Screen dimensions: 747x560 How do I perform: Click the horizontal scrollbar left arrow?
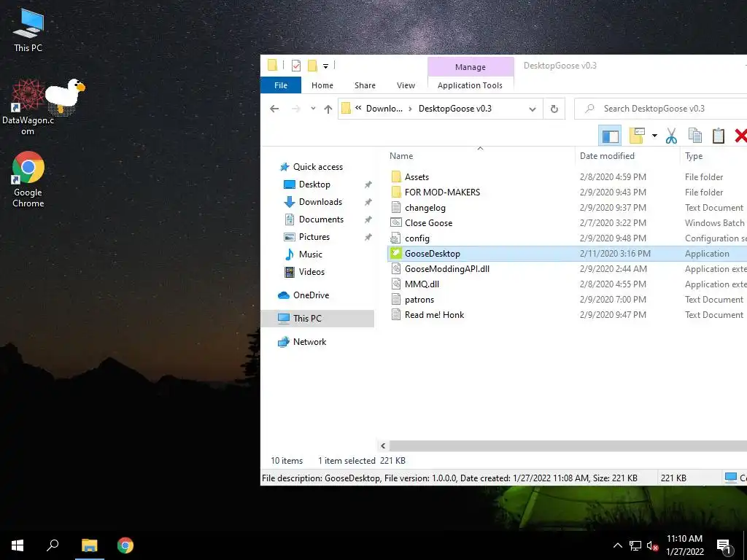coord(383,446)
